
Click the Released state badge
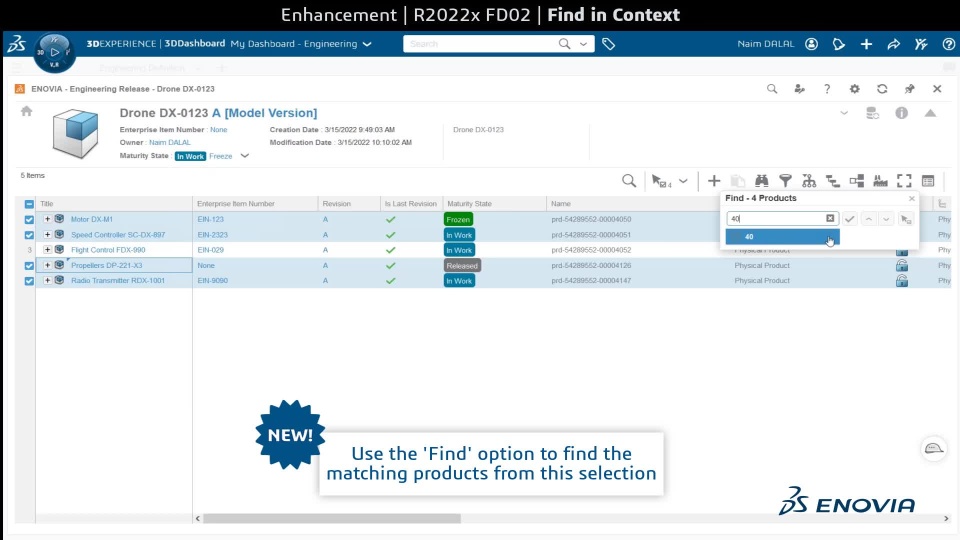(x=462, y=266)
